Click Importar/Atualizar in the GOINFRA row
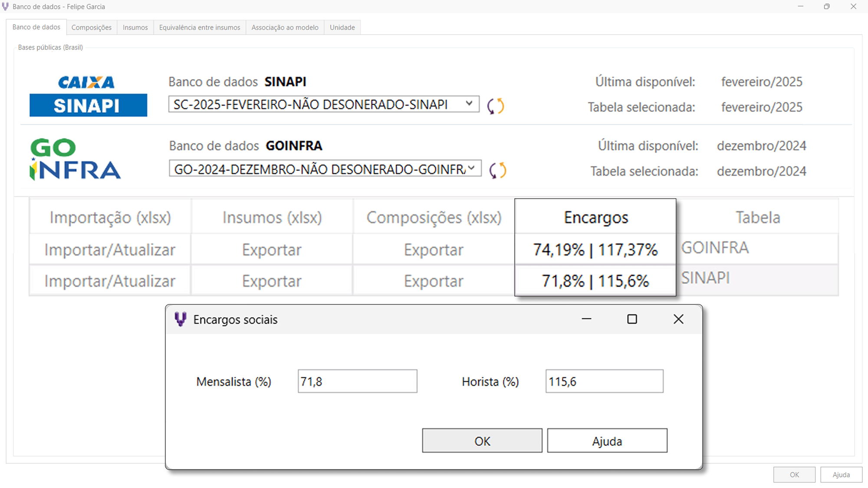868x488 pixels. (x=110, y=249)
